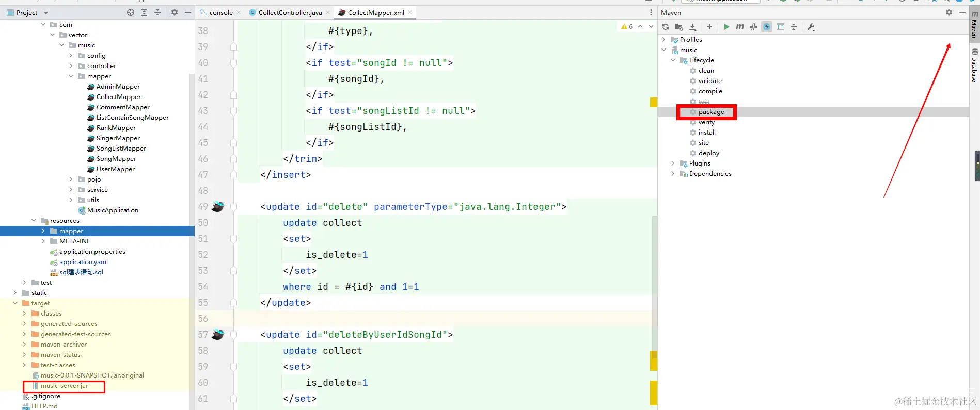Viewport: 980px width, 410px height.
Task: Click Select Opened File target icon
Action: coord(131,12)
